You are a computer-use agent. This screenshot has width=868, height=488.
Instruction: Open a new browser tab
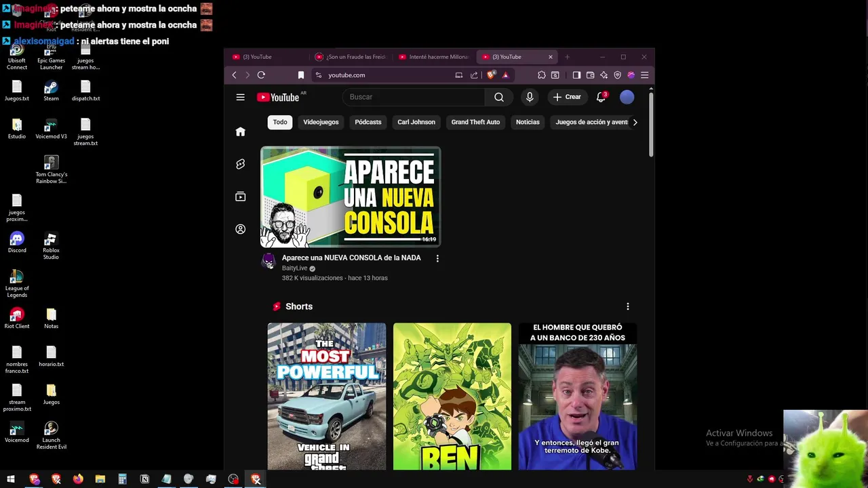tap(567, 57)
